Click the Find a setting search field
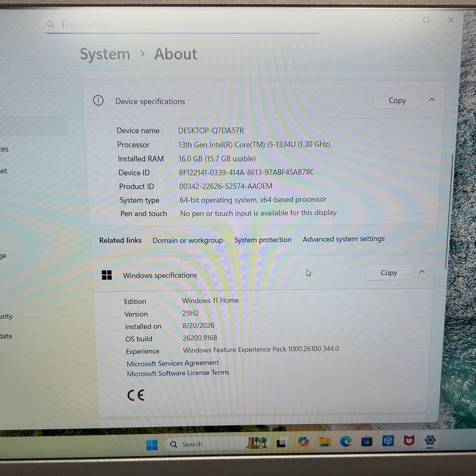Image resolution: width=476 pixels, height=476 pixels. (180, 25)
